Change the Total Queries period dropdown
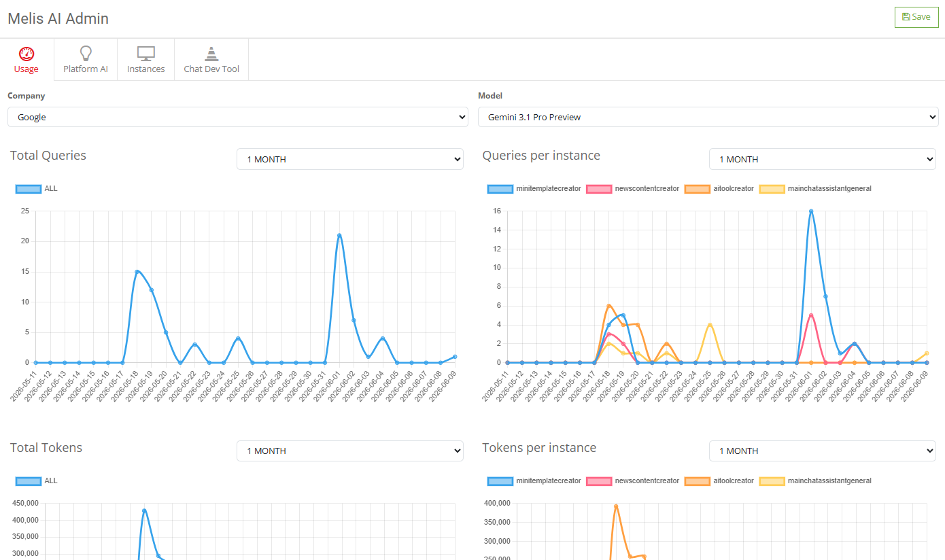The width and height of the screenshot is (945, 560). click(350, 159)
